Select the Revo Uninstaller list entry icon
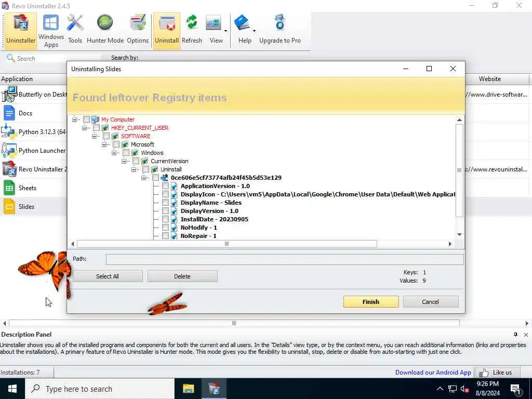 pyautogui.click(x=9, y=169)
